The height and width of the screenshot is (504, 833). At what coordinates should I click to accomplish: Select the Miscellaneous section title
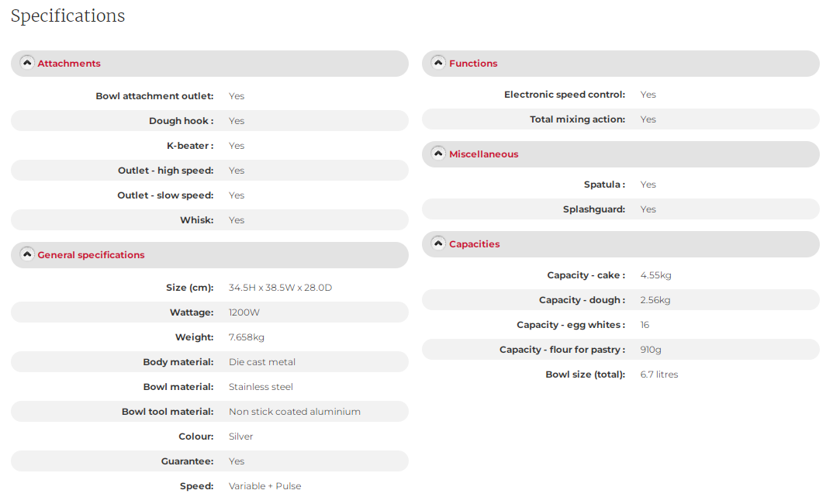pos(483,154)
